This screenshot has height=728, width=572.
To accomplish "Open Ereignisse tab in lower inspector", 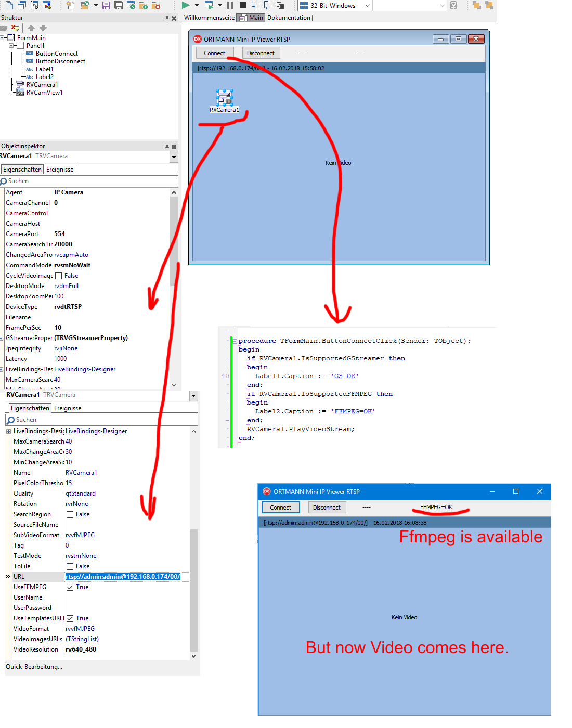I will [68, 408].
